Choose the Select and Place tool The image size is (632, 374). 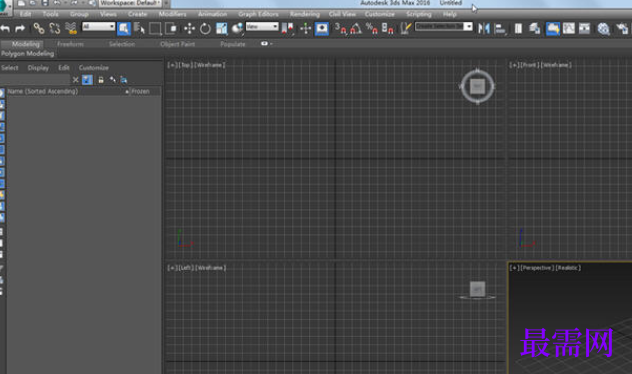click(x=237, y=29)
